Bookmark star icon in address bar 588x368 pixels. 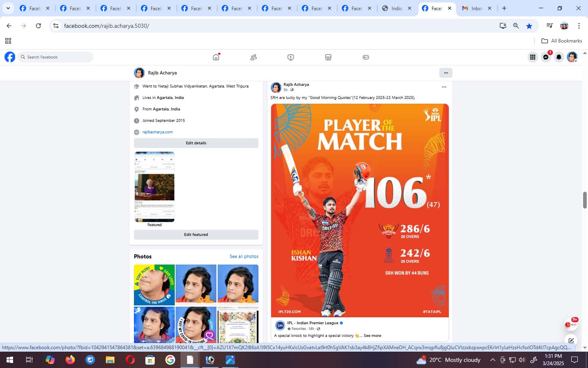(x=529, y=26)
